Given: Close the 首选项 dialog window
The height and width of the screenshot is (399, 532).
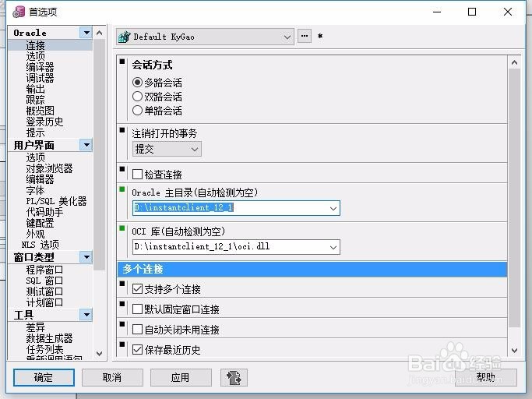Looking at the screenshot, I should coord(508,12).
